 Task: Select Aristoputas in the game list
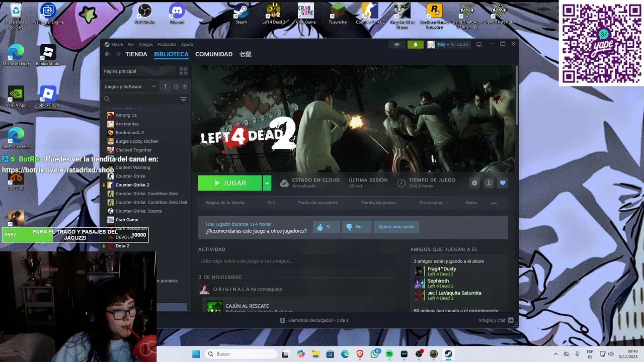pyautogui.click(x=127, y=124)
